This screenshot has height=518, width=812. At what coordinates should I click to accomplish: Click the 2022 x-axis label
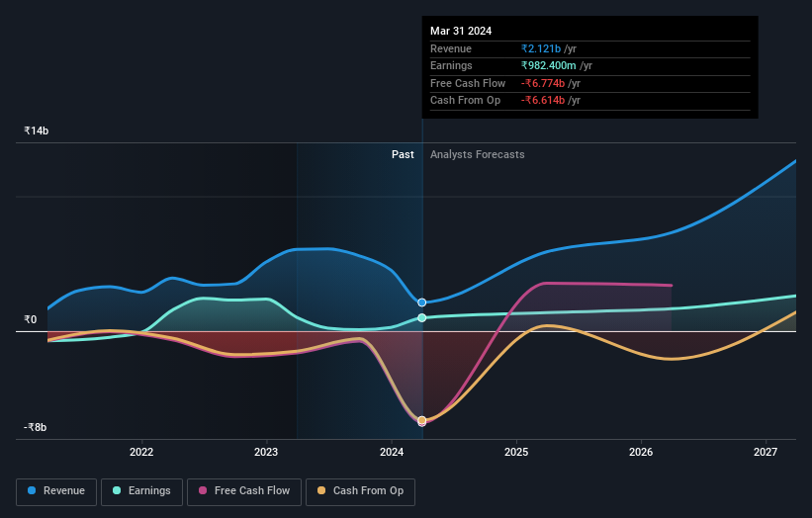[x=141, y=452]
